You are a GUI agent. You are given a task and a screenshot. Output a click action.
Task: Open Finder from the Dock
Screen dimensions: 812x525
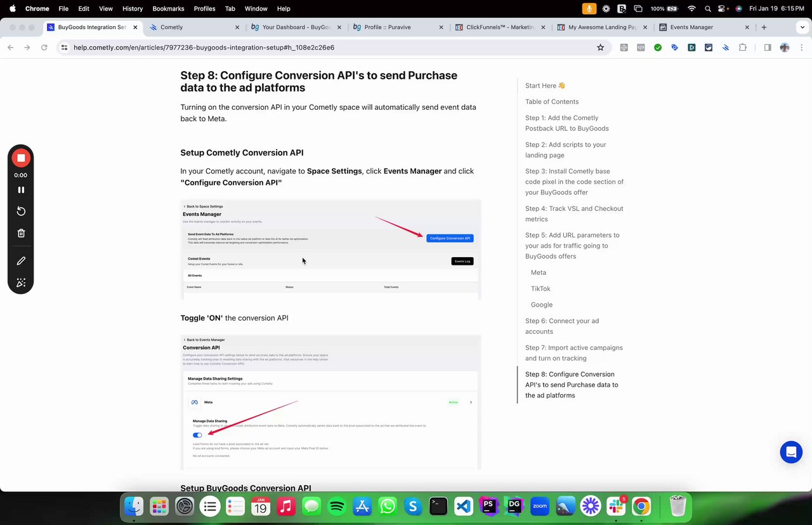[134, 506]
